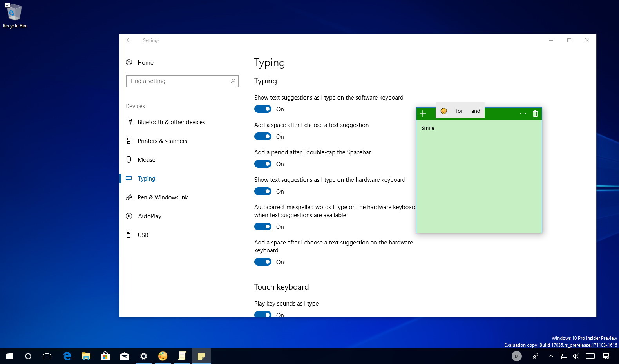Image resolution: width=619 pixels, height=364 pixels.
Task: Open Mail app from taskbar
Action: click(x=125, y=356)
